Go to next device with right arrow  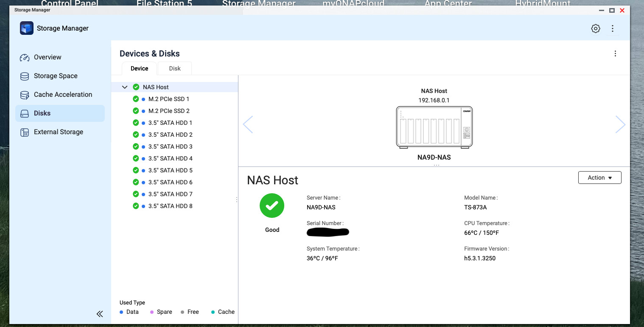click(620, 124)
